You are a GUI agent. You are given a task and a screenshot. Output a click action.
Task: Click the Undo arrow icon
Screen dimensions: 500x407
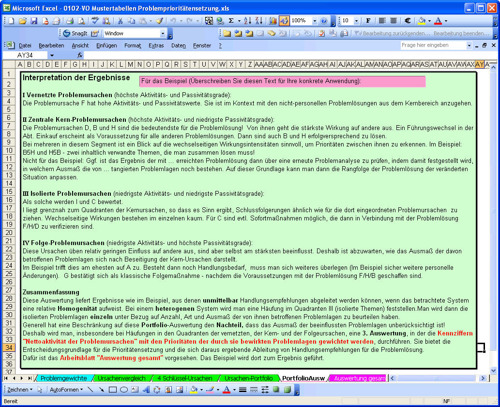[x=173, y=21]
